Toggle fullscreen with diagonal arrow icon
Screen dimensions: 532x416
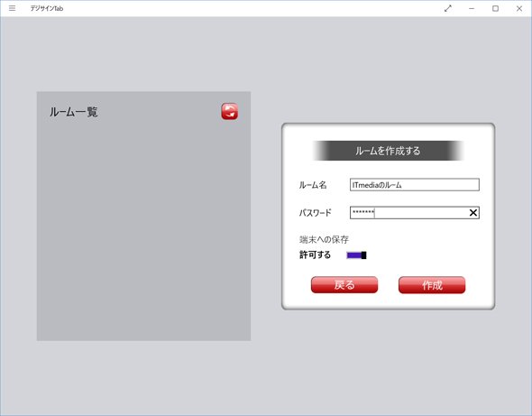click(x=448, y=8)
